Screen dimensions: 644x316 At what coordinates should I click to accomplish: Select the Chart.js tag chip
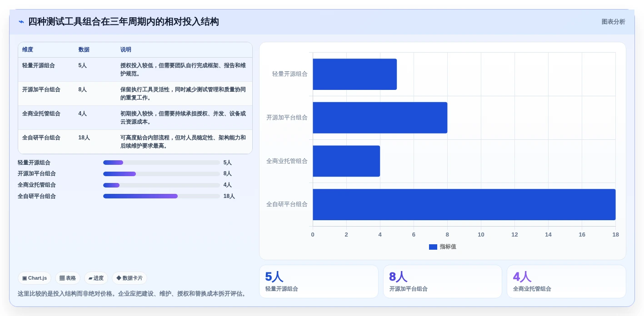pyautogui.click(x=35, y=278)
